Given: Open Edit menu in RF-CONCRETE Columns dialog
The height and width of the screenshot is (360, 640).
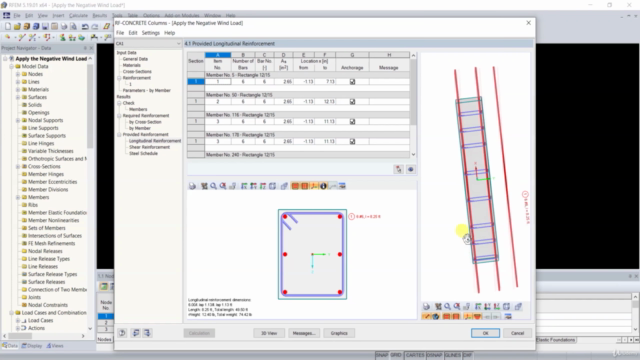Looking at the screenshot, I should coord(133,33).
